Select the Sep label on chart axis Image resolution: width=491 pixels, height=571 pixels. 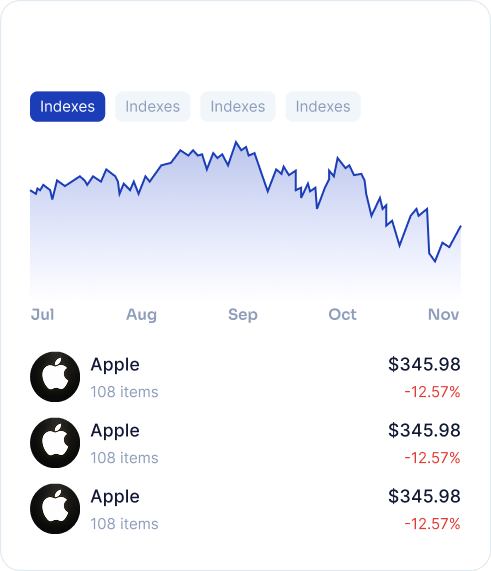click(x=243, y=315)
